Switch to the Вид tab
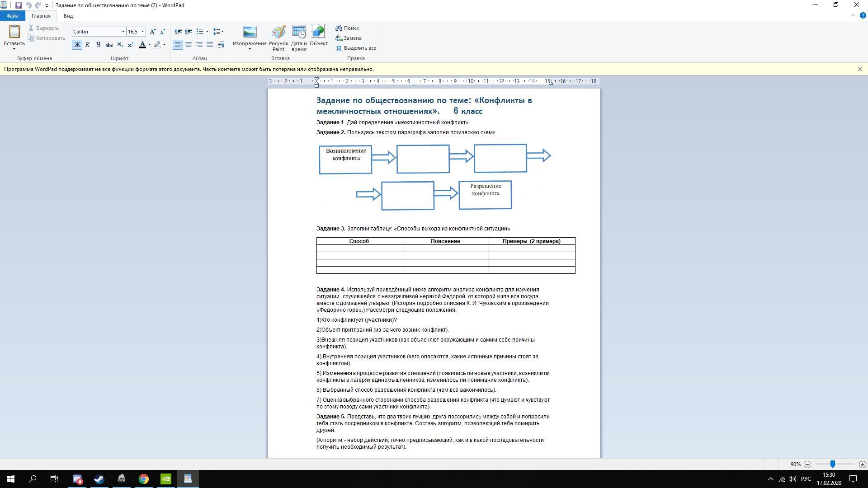This screenshot has height=488, width=868. (68, 16)
